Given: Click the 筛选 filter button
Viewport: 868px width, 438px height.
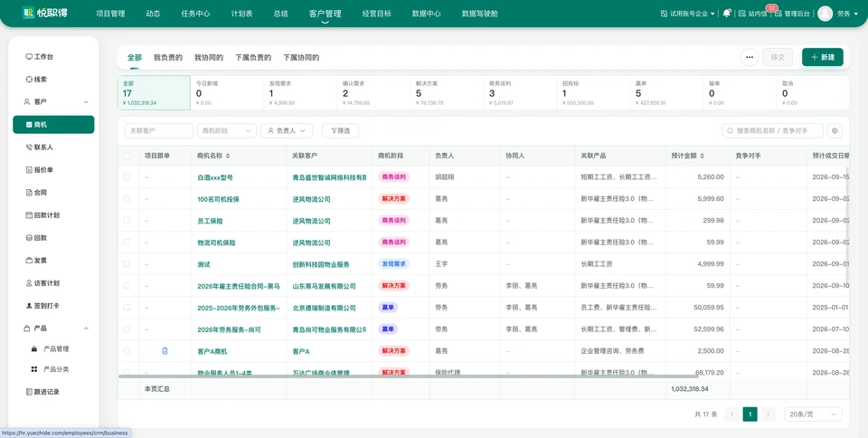Looking at the screenshot, I should pyautogui.click(x=341, y=130).
